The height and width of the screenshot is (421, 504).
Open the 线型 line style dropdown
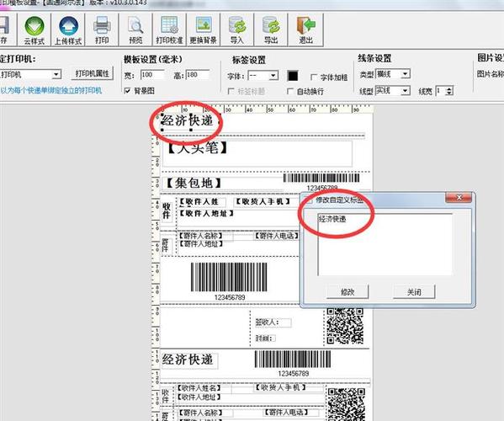pyautogui.click(x=406, y=91)
